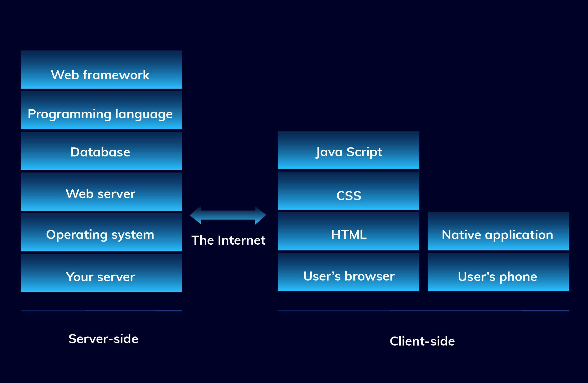This screenshot has height=383, width=588.
Task: Click the Java Script block
Action: click(348, 150)
